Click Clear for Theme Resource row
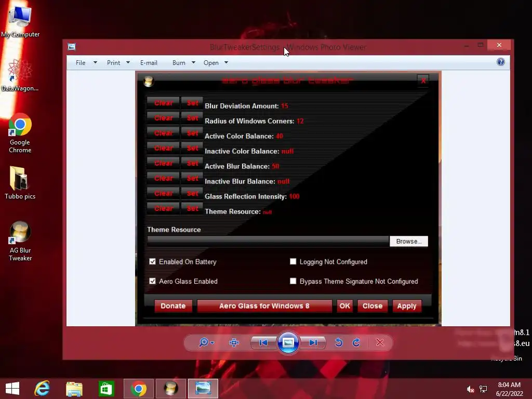532x399 pixels. pos(163,208)
